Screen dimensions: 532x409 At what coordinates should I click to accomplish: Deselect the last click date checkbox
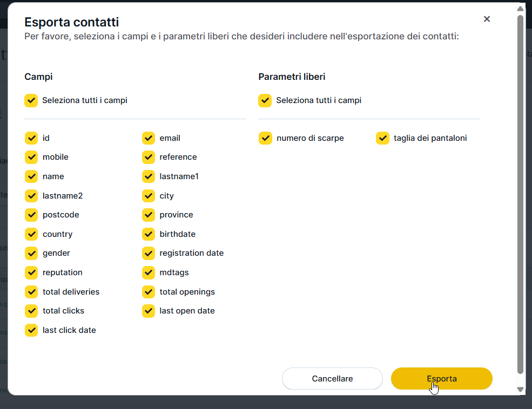[31, 330]
